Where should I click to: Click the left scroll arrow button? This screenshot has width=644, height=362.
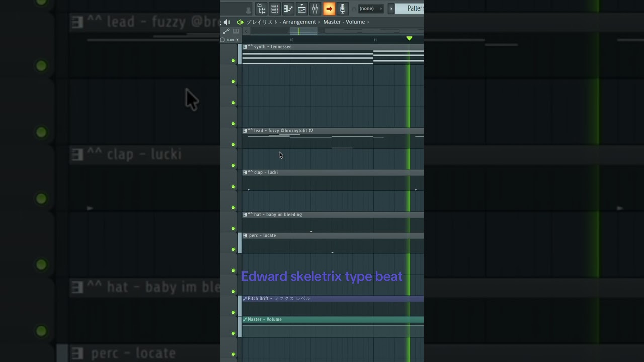(246, 31)
